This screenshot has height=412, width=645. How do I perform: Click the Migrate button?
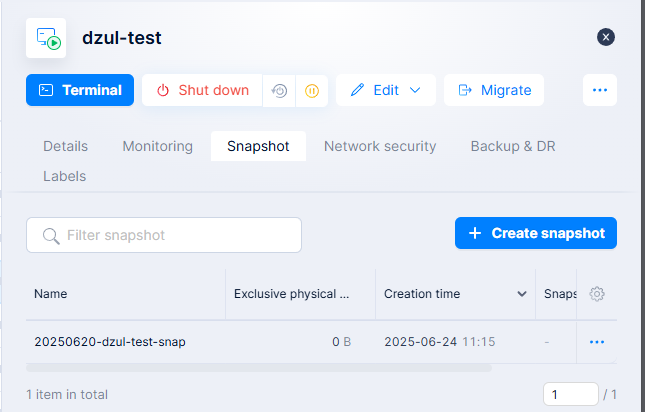click(494, 90)
